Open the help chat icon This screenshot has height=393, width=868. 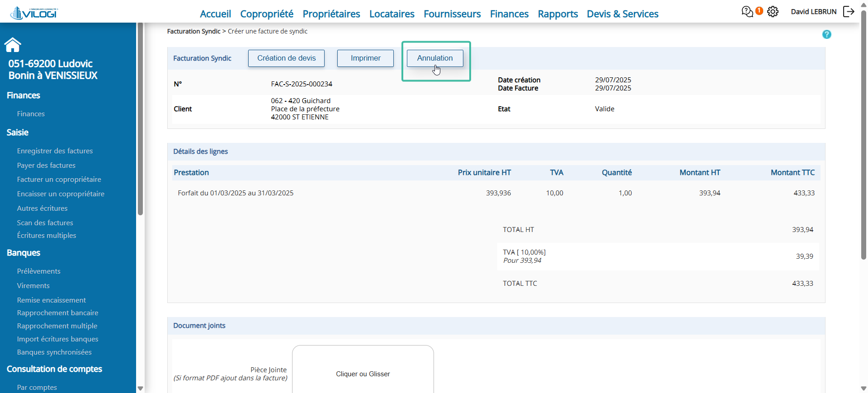(x=747, y=11)
